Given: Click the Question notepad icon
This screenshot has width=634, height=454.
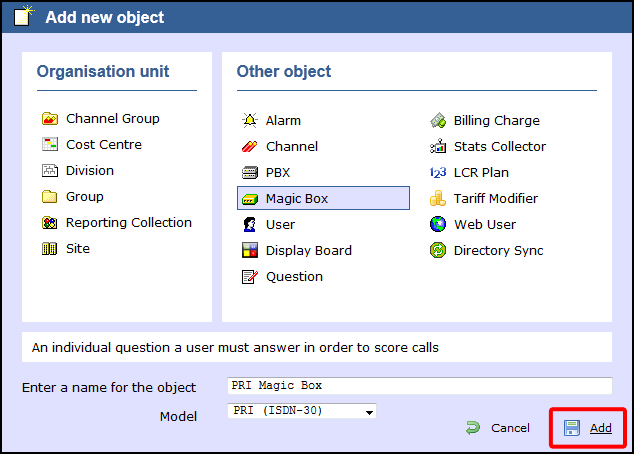Looking at the screenshot, I should [x=249, y=277].
